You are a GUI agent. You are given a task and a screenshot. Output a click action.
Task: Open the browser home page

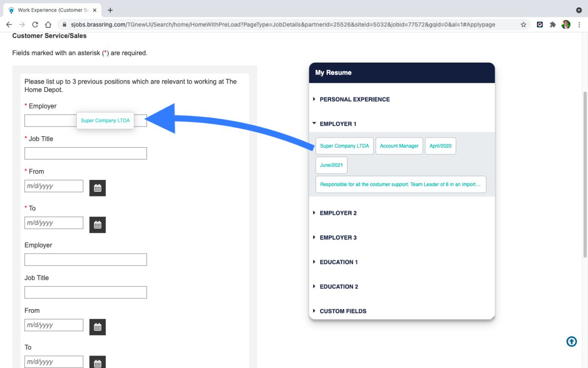48,25
